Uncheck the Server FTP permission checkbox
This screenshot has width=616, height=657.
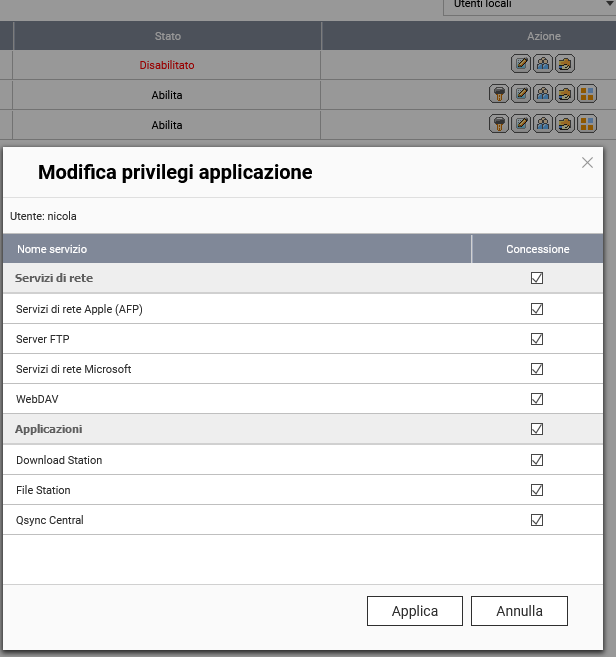537,339
